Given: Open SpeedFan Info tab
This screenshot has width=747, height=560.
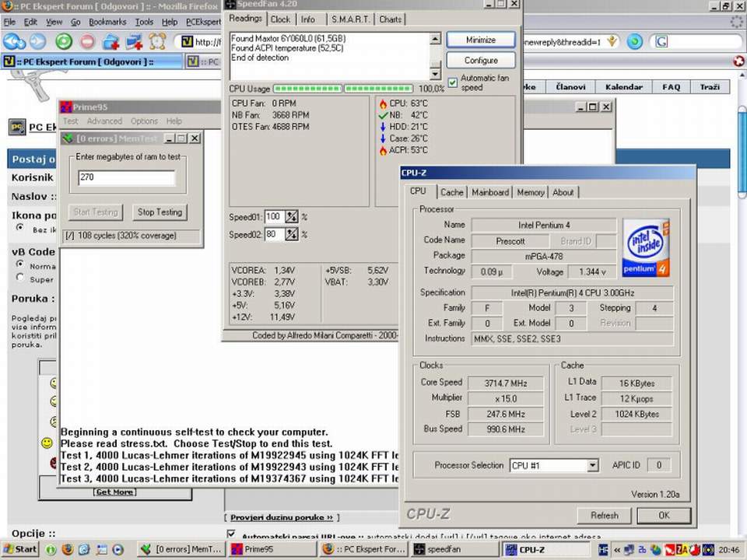Looking at the screenshot, I should coord(308,19).
